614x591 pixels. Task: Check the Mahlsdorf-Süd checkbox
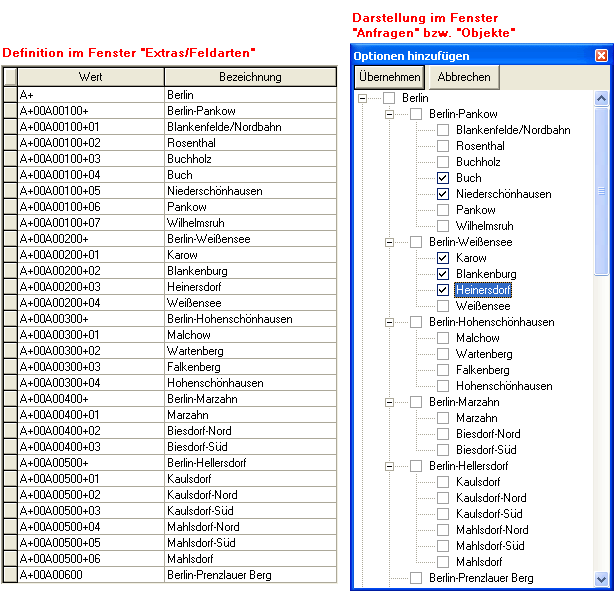tap(443, 546)
